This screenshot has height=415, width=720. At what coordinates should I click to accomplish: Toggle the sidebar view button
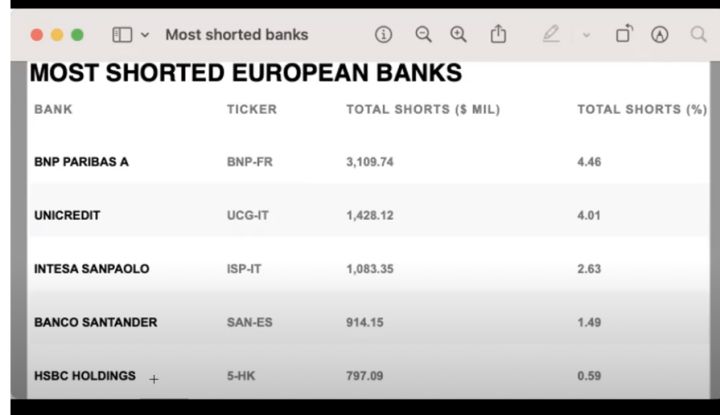[x=122, y=34]
